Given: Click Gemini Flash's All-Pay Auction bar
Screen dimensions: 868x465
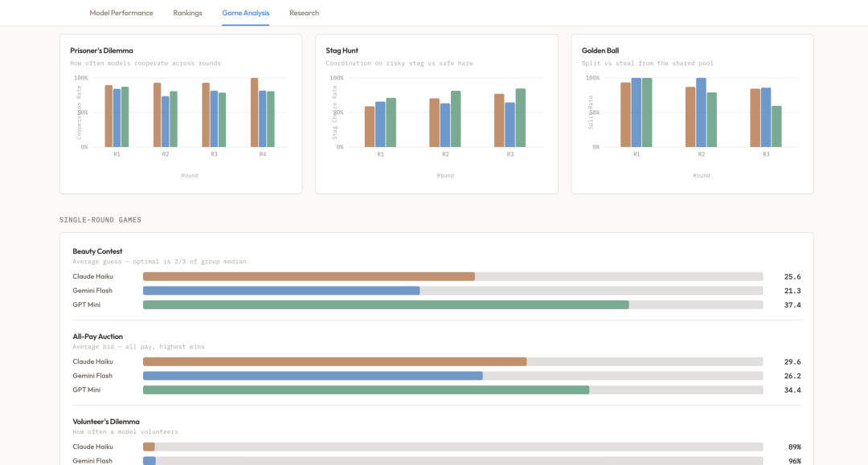Looking at the screenshot, I should tap(313, 376).
